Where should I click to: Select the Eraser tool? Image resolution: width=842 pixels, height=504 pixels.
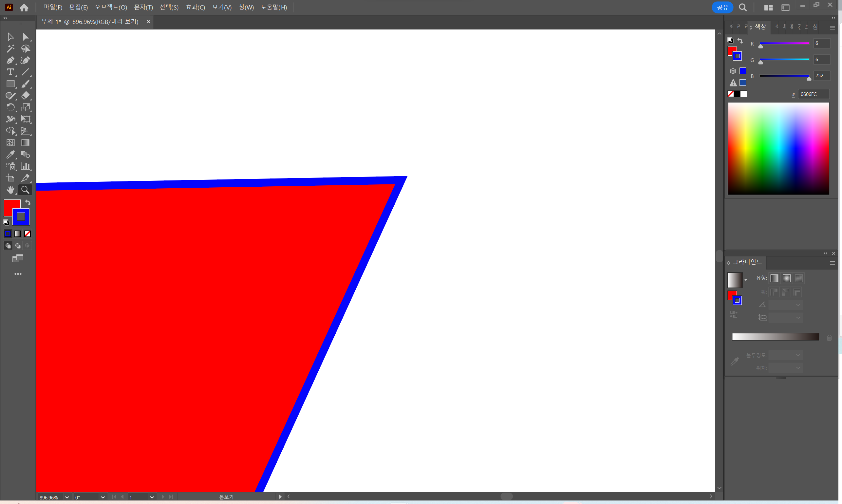(x=26, y=95)
